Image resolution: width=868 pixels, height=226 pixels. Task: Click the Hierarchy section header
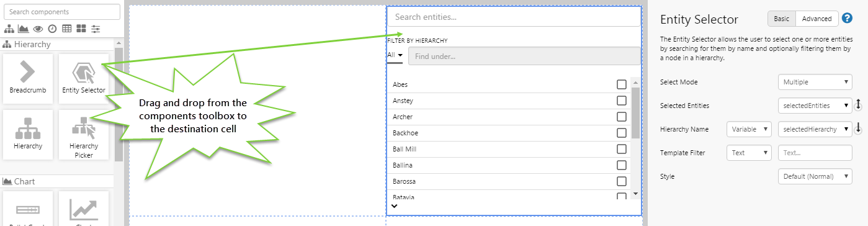57,44
